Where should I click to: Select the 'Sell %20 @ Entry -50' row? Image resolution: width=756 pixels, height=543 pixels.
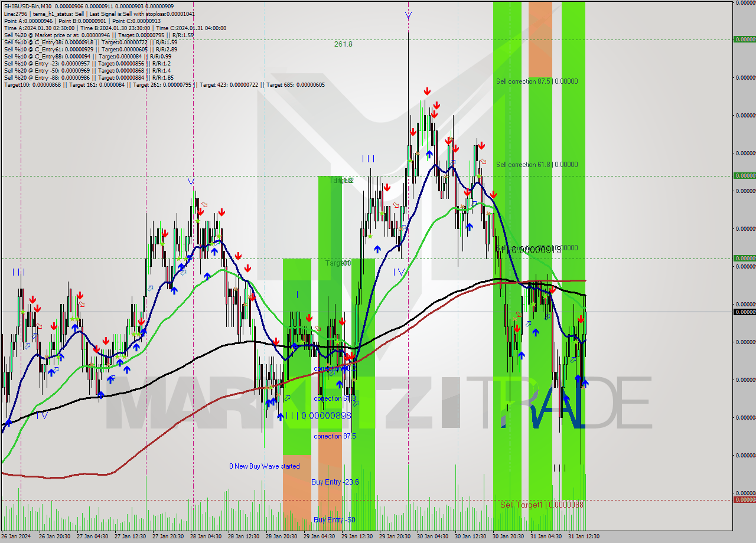point(87,70)
